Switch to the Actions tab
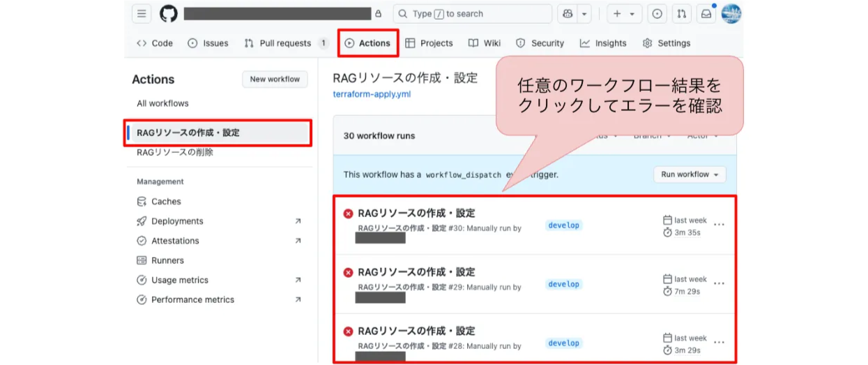This screenshot has width=868, height=365. tap(367, 43)
